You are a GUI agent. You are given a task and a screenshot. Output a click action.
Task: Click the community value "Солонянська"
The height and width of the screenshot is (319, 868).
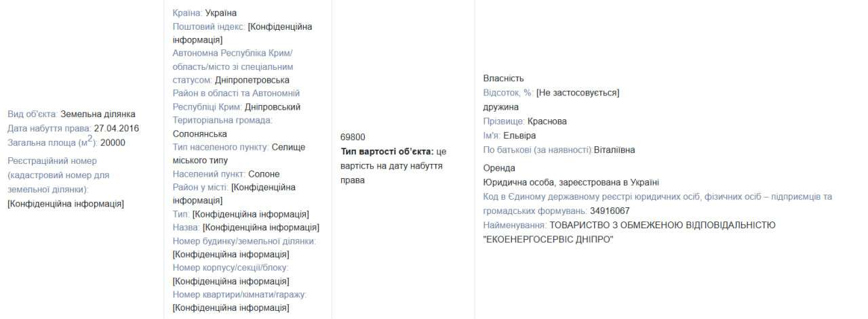[x=199, y=134]
